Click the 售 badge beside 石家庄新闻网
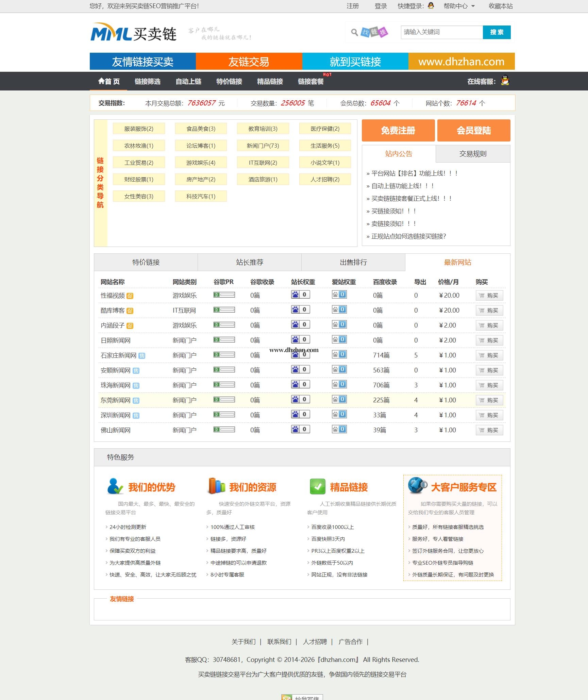This screenshot has width=588, height=700. point(142,356)
